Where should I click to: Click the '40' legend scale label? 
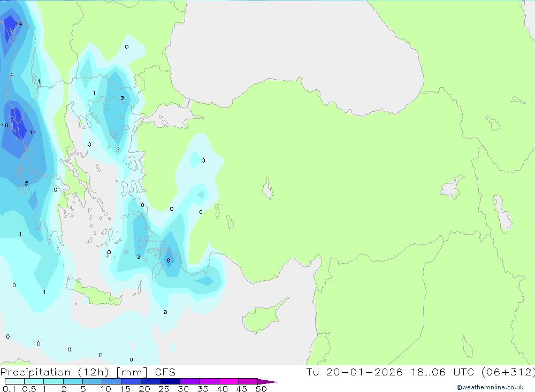[x=223, y=389]
